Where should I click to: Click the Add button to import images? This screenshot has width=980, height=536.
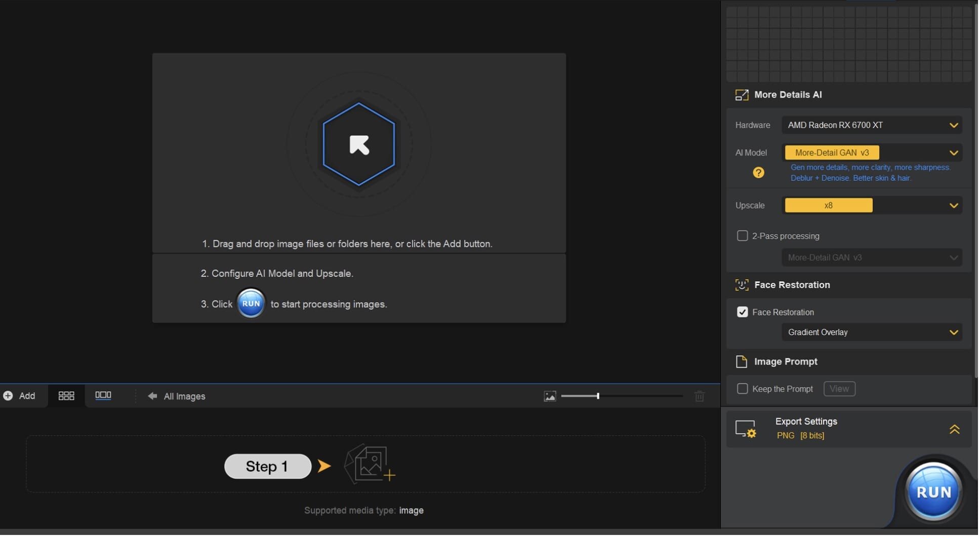coord(20,396)
